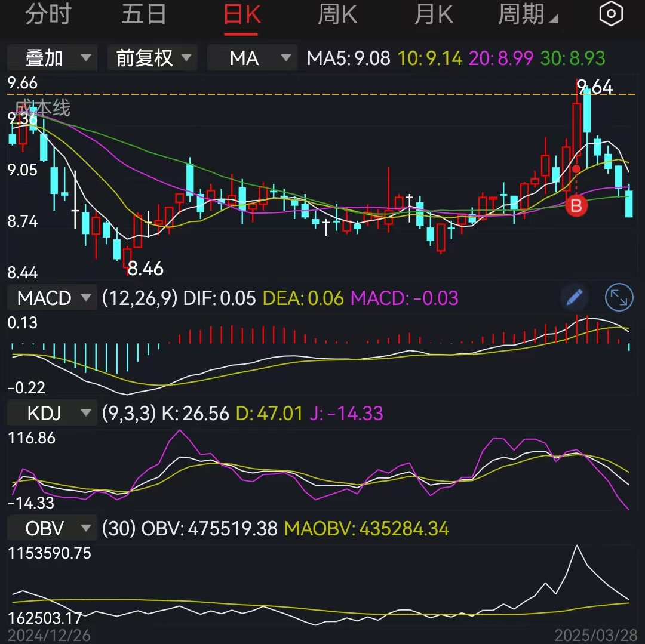Switch to 月K monthly view

(x=434, y=14)
